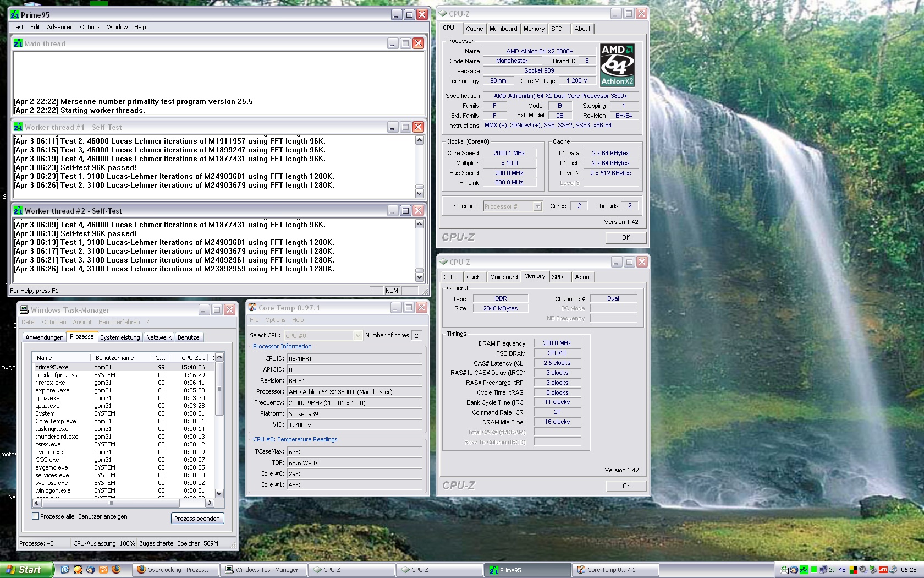924x578 pixels.
Task: Open the File menu in Core Temp
Action: pyautogui.click(x=254, y=320)
